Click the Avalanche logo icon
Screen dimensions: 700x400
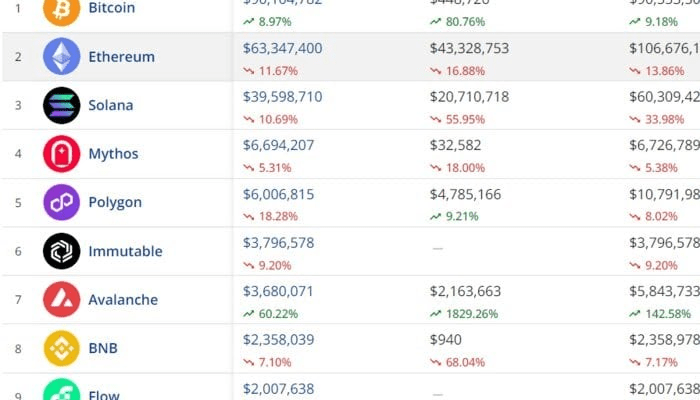coord(61,299)
